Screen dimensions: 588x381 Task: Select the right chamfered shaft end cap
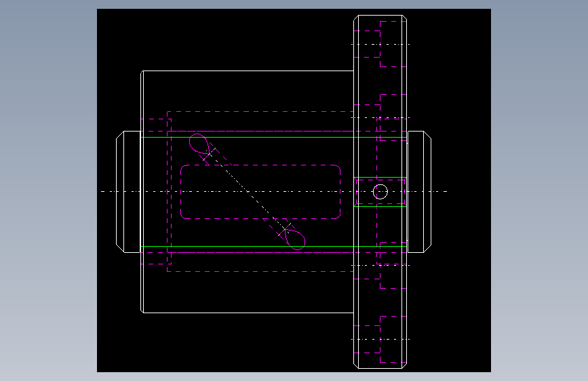click(x=419, y=192)
